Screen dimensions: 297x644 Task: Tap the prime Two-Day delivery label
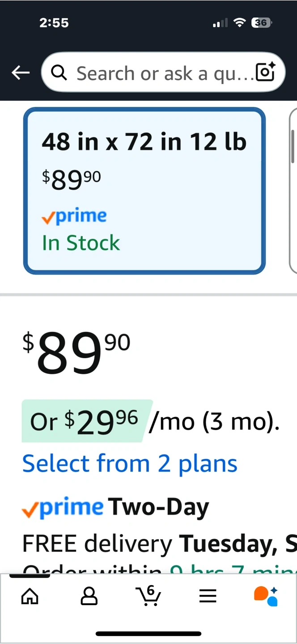pos(115,507)
